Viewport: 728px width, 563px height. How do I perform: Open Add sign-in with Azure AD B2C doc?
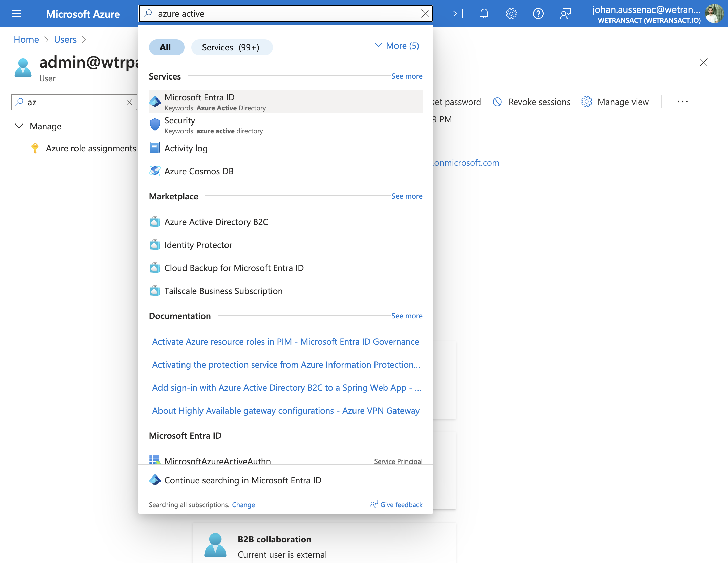[x=286, y=388]
